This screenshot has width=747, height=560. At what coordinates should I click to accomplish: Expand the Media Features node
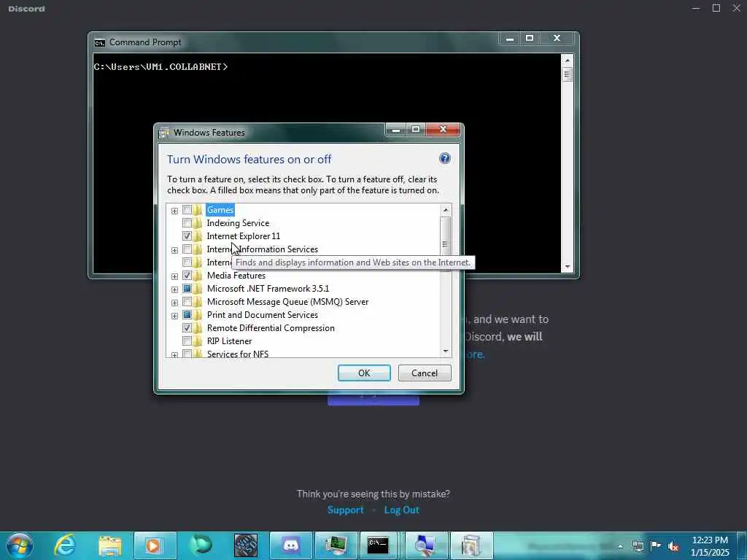pyautogui.click(x=174, y=276)
